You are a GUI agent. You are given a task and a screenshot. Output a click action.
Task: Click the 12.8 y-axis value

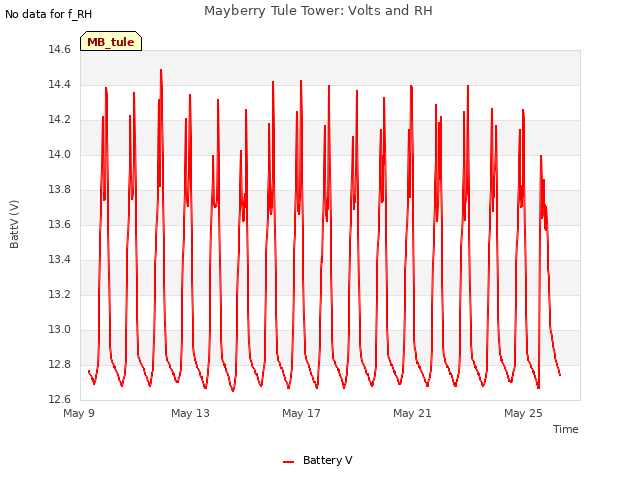click(x=60, y=365)
